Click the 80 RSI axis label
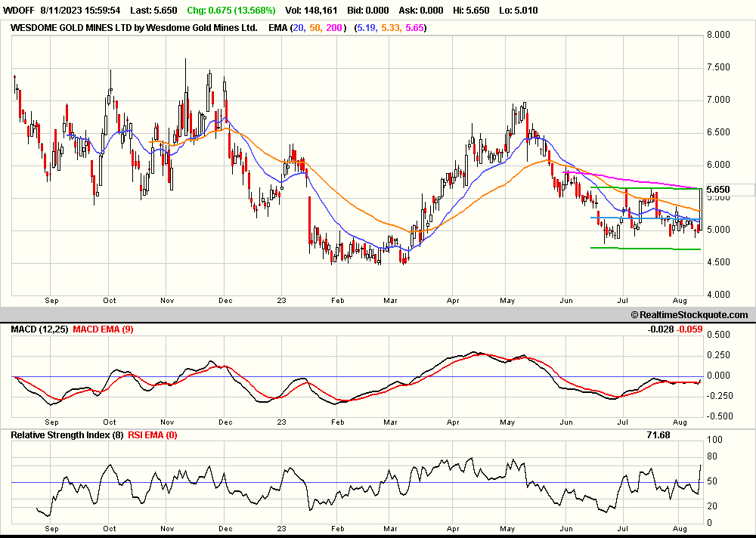Image resolution: width=756 pixels, height=538 pixels. [713, 456]
